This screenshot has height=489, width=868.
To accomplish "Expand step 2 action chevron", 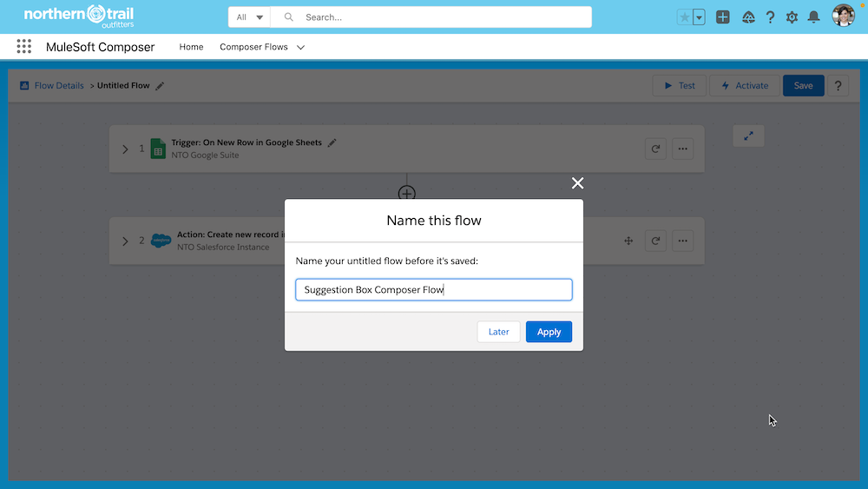I will point(125,241).
